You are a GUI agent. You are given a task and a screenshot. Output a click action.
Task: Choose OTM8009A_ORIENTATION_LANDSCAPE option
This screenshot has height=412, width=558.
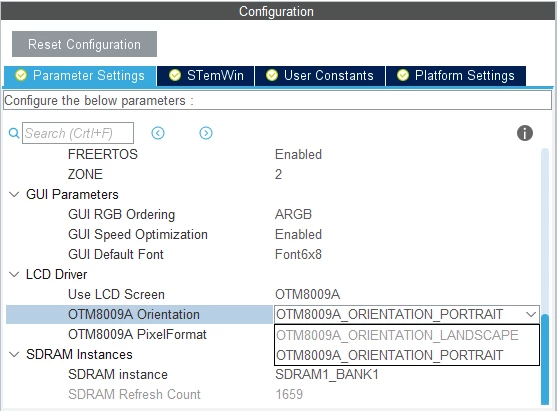[x=406, y=335]
